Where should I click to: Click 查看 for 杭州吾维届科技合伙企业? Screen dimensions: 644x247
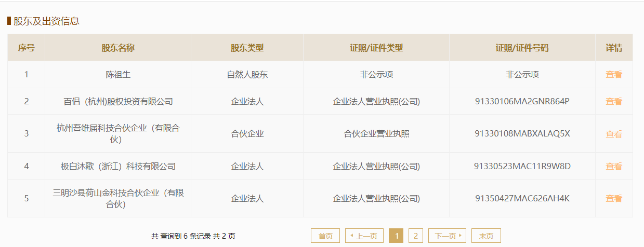pyautogui.click(x=613, y=134)
